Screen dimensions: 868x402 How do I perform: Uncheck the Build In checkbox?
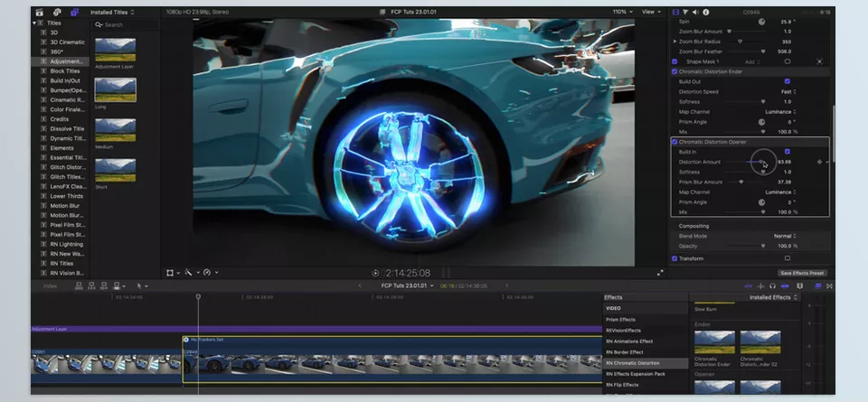(788, 152)
